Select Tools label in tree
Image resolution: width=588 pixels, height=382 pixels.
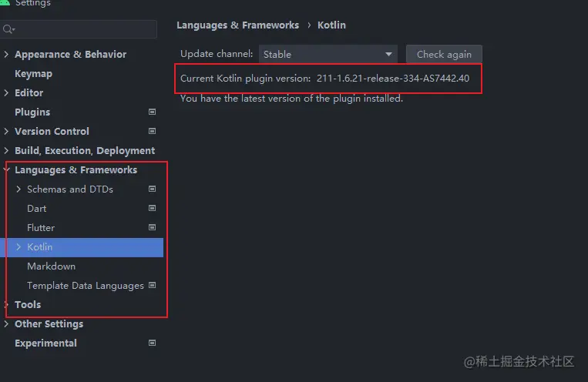tap(28, 304)
